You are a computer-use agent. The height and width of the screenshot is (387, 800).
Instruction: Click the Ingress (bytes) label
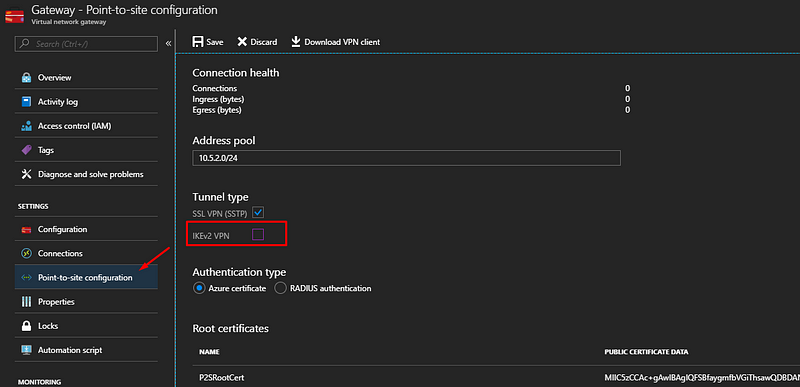click(x=218, y=99)
